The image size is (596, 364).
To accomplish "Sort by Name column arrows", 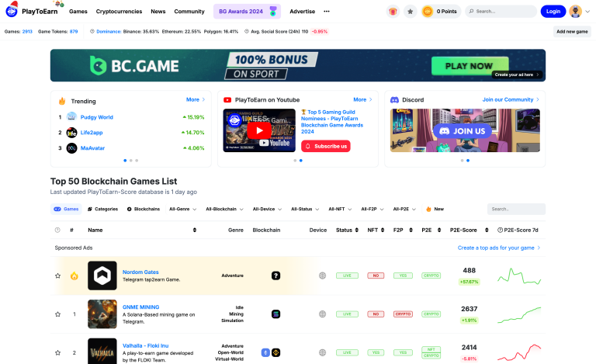I will click(x=195, y=230).
